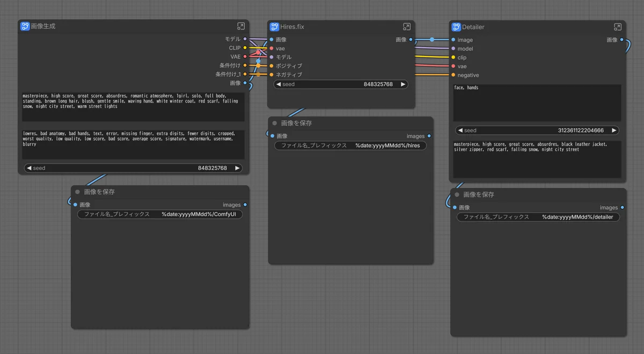644x354 pixels.
Task: Decrease the 画像生成 seed with left arrow
Action: pyautogui.click(x=29, y=168)
